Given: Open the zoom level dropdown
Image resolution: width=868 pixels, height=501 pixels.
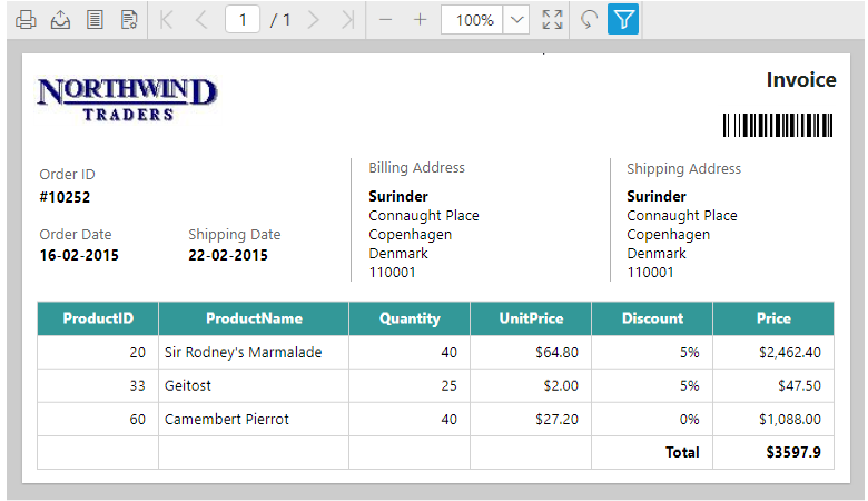Looking at the screenshot, I should (517, 19).
